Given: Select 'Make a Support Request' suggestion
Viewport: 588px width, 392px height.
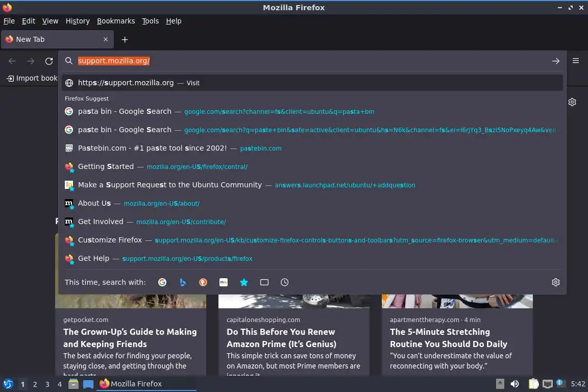Looking at the screenshot, I should 312,185.
